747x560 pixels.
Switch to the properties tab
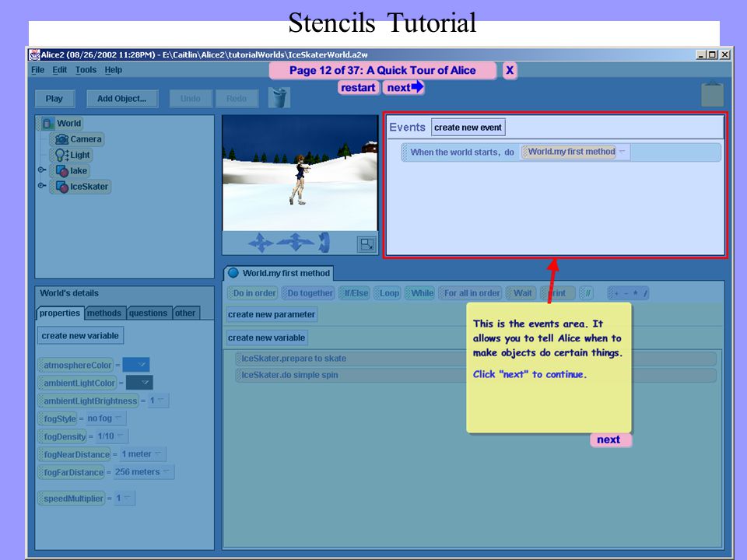coord(60,313)
